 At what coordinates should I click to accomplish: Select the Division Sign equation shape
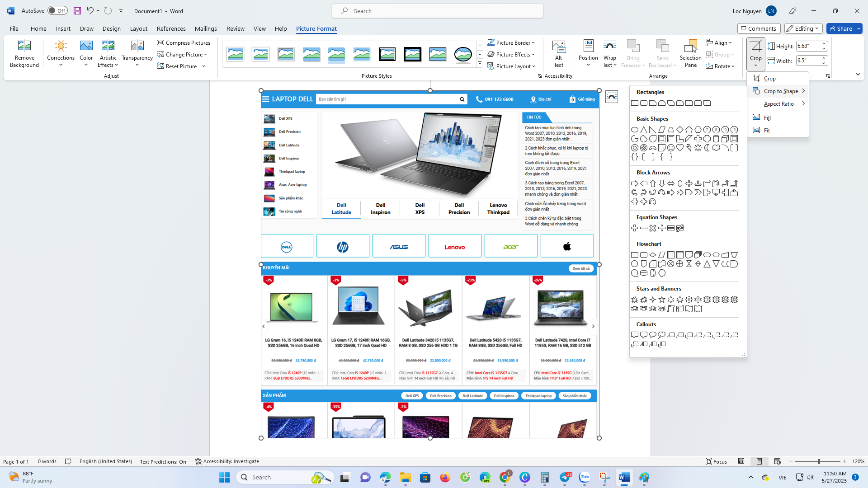click(662, 228)
